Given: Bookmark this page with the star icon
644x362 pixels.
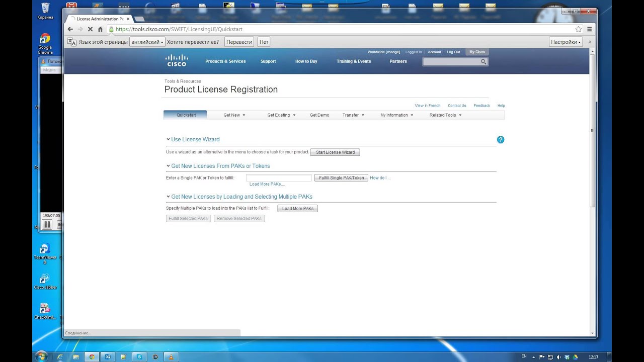Looking at the screenshot, I should [579, 29].
